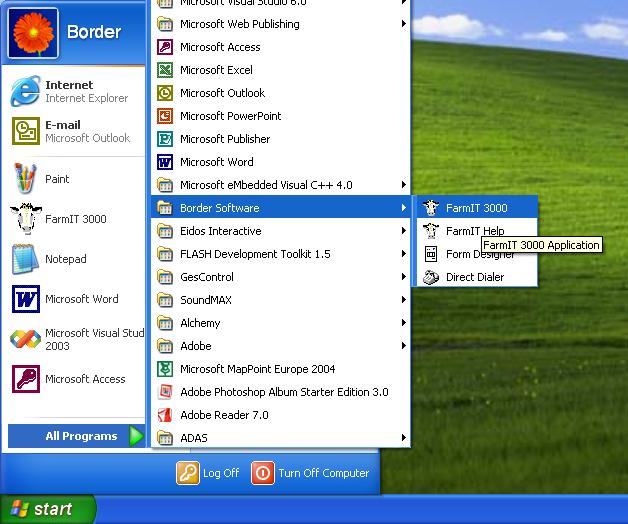
Task: Click the Microsoft Excel icon in All Programs
Action: coord(165,70)
